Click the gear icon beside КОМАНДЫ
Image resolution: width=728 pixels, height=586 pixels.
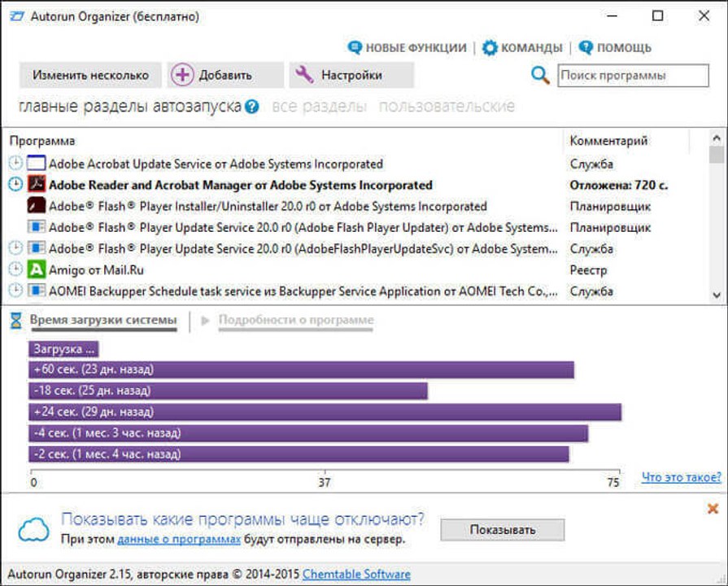point(490,47)
